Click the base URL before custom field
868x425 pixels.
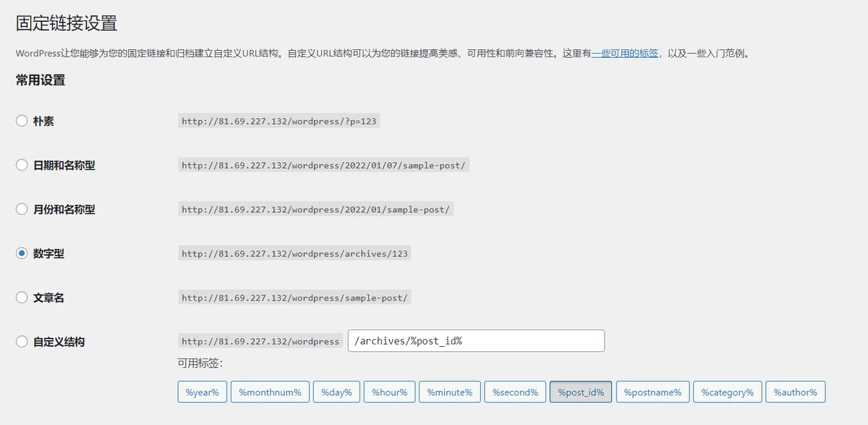[x=260, y=342]
